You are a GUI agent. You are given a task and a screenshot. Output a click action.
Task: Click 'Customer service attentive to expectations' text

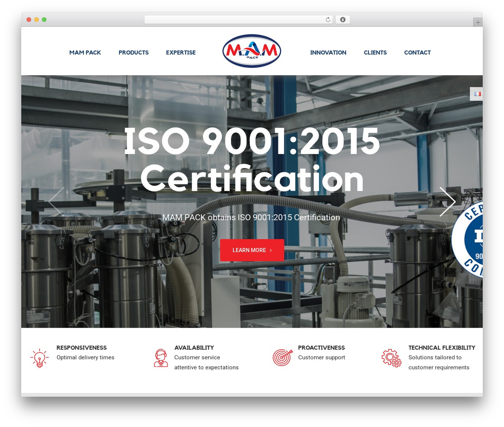[206, 362]
